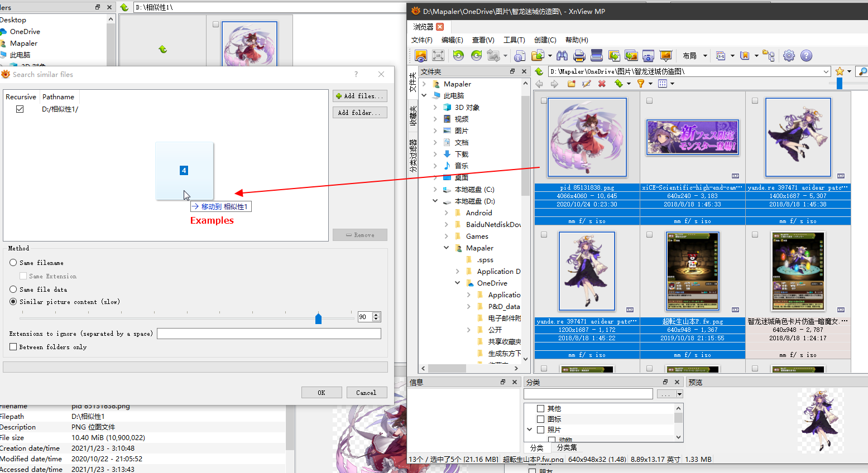Click the scanner Acquire icon
This screenshot has height=473, width=868.
click(597, 56)
